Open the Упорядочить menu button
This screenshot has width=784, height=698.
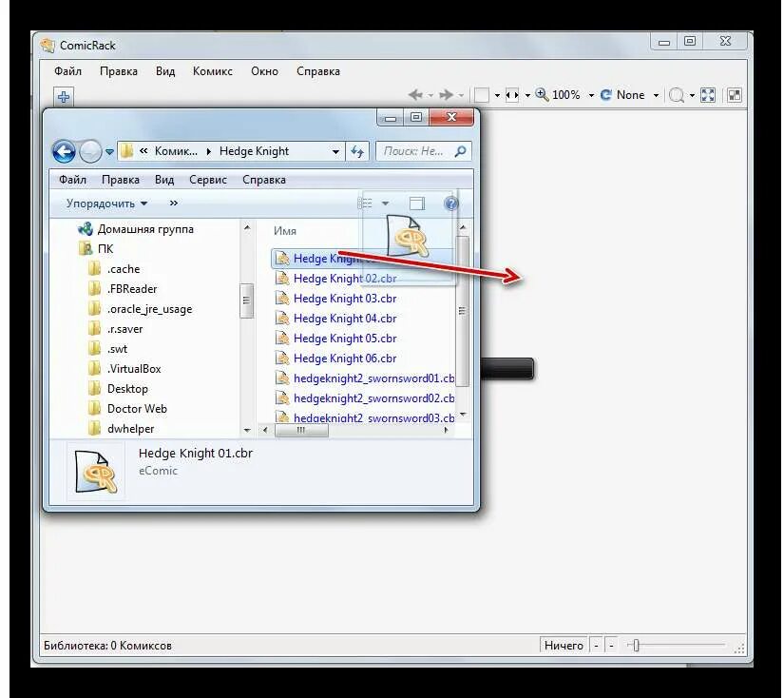(x=106, y=204)
